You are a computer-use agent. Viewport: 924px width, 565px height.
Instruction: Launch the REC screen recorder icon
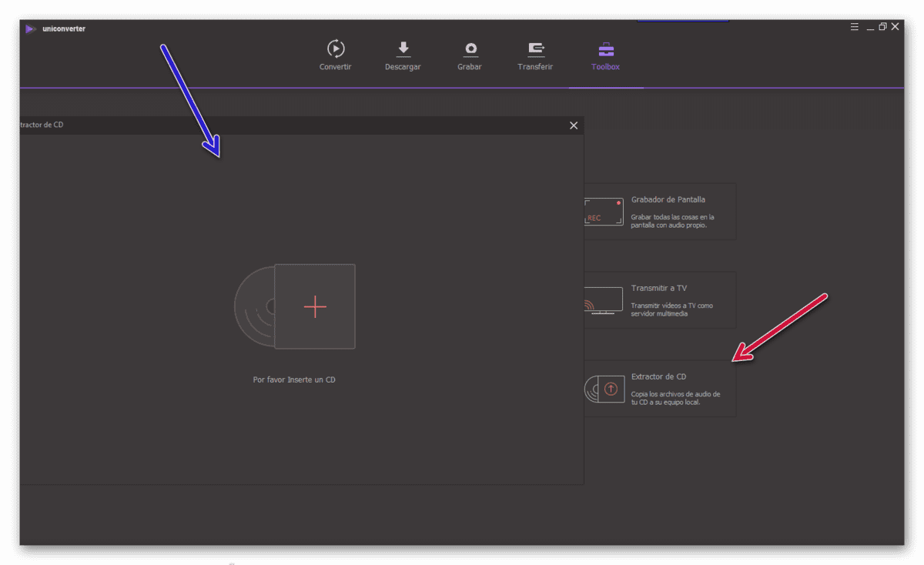(x=603, y=212)
